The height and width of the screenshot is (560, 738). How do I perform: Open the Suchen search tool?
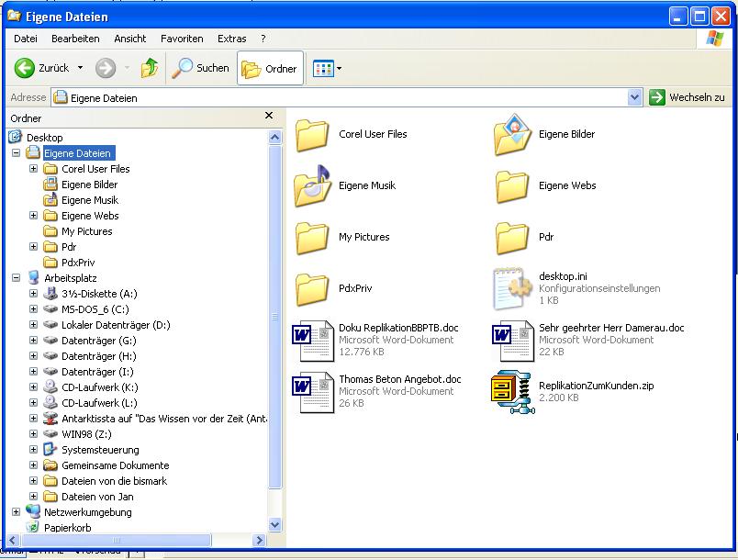point(201,68)
